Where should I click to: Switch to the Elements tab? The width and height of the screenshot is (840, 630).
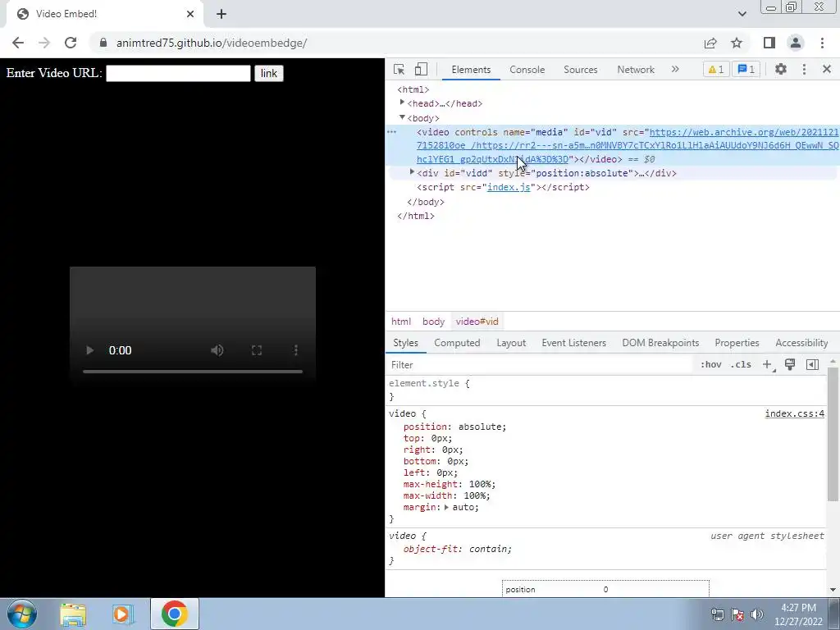pos(471,70)
